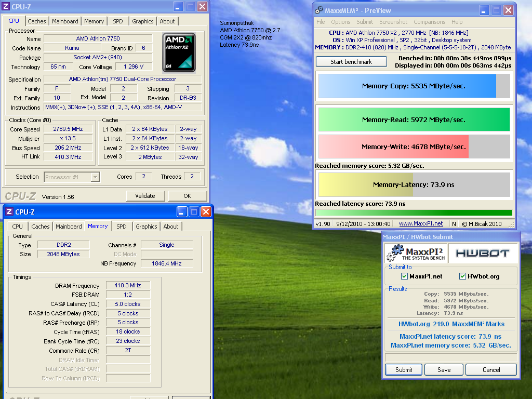The height and width of the screenshot is (399, 532).
Task: Click the Bus Speed 205.2 MHz value
Action: coord(68,148)
